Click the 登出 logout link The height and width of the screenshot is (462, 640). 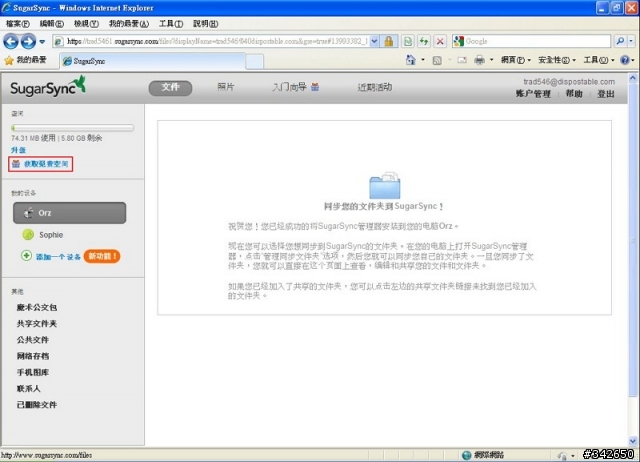tap(606, 94)
